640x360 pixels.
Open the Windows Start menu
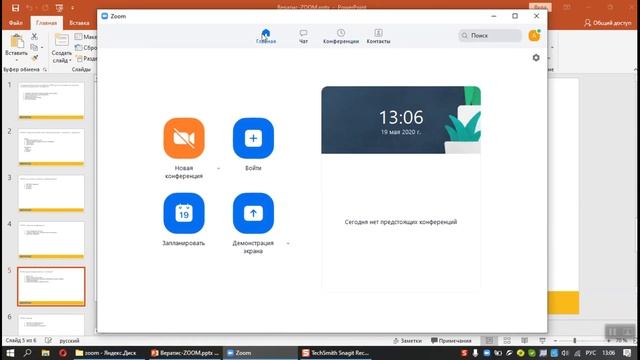[x=10, y=353]
